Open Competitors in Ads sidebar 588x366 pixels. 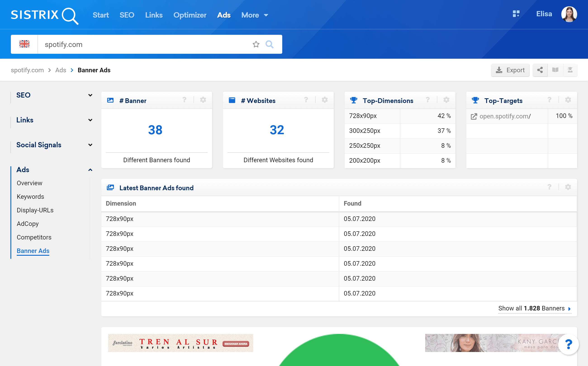click(x=34, y=237)
